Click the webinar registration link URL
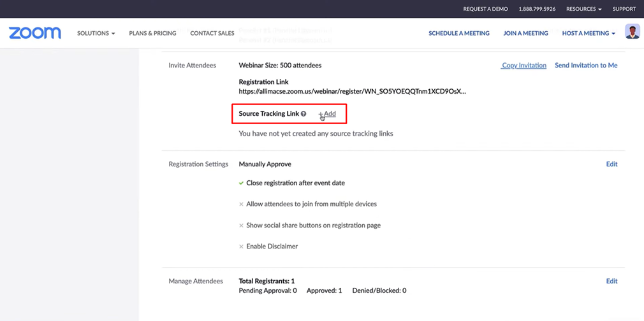The height and width of the screenshot is (321, 644). pos(352,92)
